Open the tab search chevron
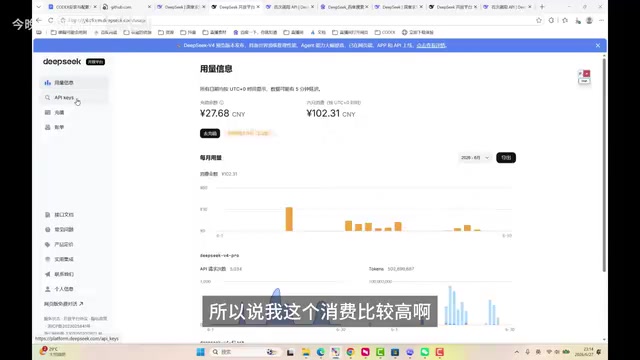Screen dimensions: 640x360 (x=38, y=7)
